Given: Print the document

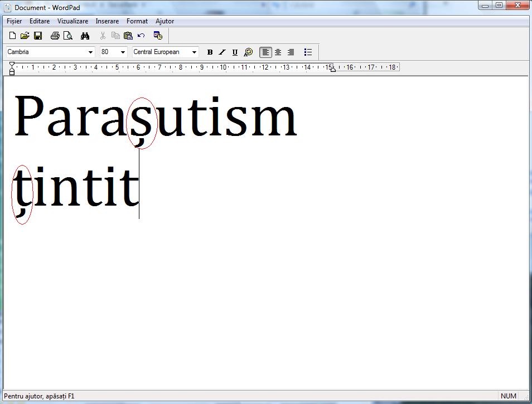Looking at the screenshot, I should [55, 35].
